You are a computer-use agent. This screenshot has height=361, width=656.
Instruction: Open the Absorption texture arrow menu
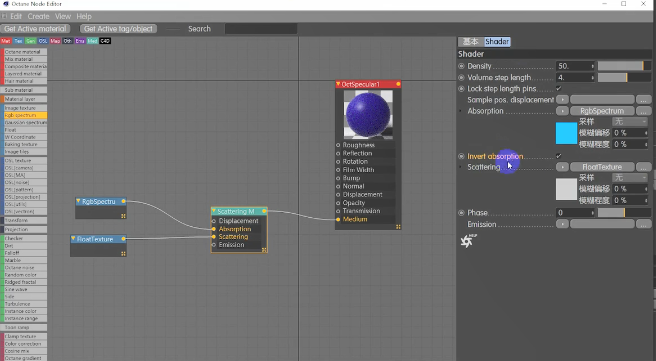pyautogui.click(x=562, y=111)
